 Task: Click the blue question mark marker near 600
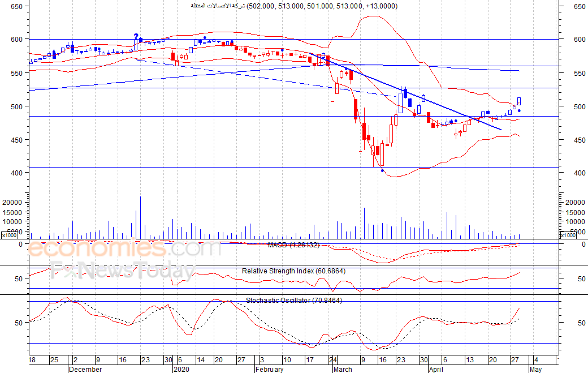[x=136, y=36]
